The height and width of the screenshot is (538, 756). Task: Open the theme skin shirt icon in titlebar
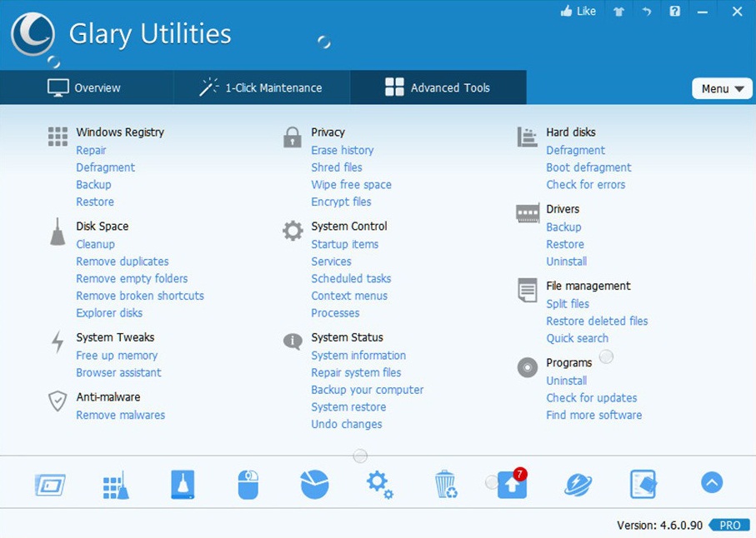tap(618, 11)
